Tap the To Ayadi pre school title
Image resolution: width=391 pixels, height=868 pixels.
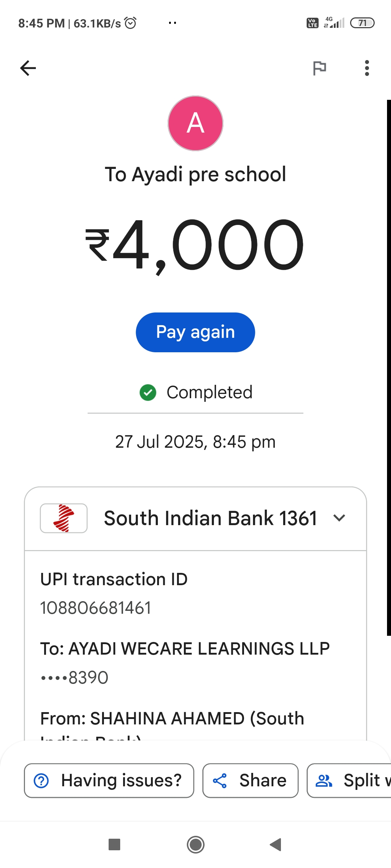pos(195,174)
